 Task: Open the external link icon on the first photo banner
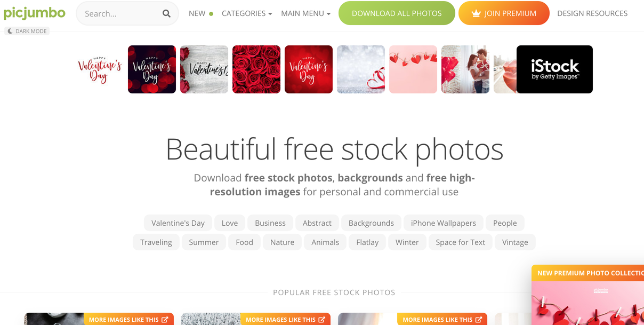click(165, 320)
